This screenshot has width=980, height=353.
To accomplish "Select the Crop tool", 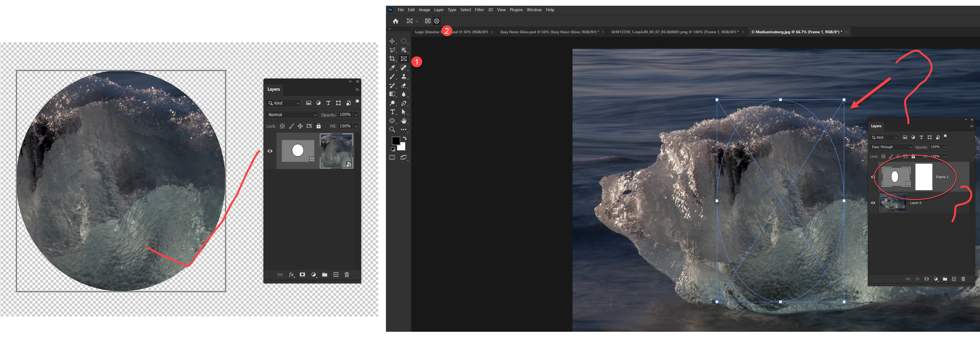I will pyautogui.click(x=392, y=59).
